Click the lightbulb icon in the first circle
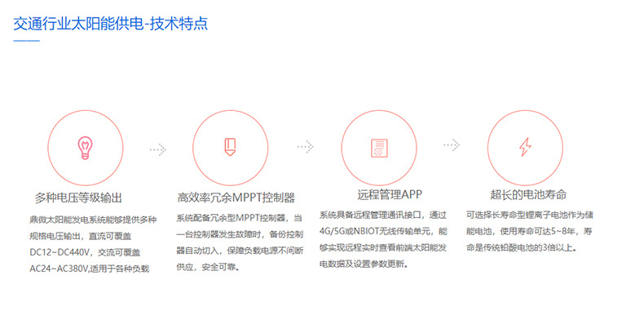This screenshot has width=644, height=329. [x=83, y=148]
